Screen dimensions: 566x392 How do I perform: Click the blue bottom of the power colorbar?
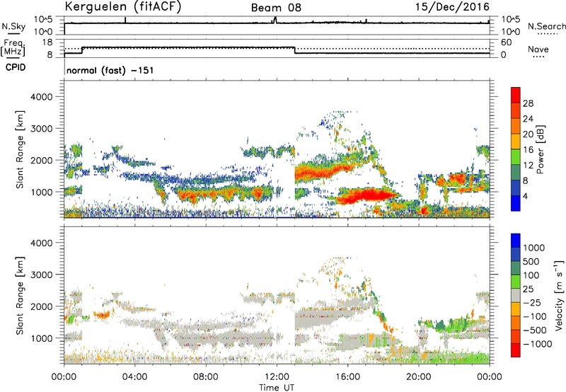click(516, 203)
